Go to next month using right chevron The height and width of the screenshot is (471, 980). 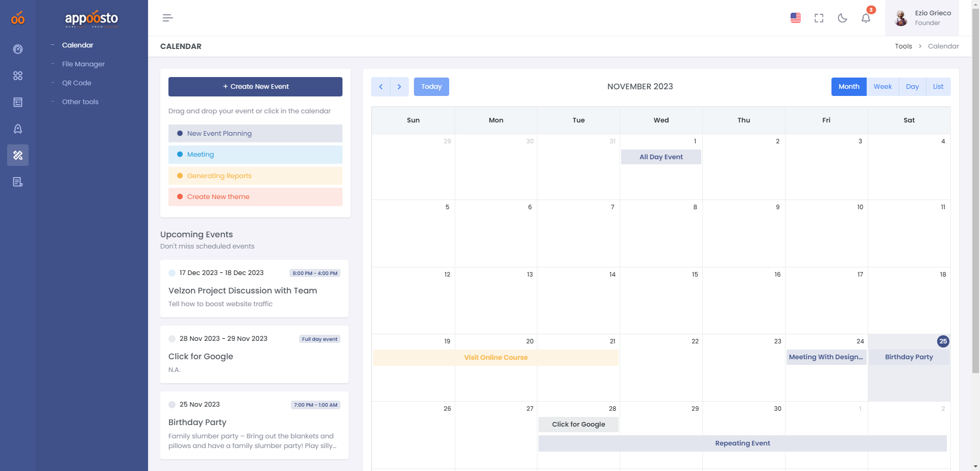click(x=399, y=87)
